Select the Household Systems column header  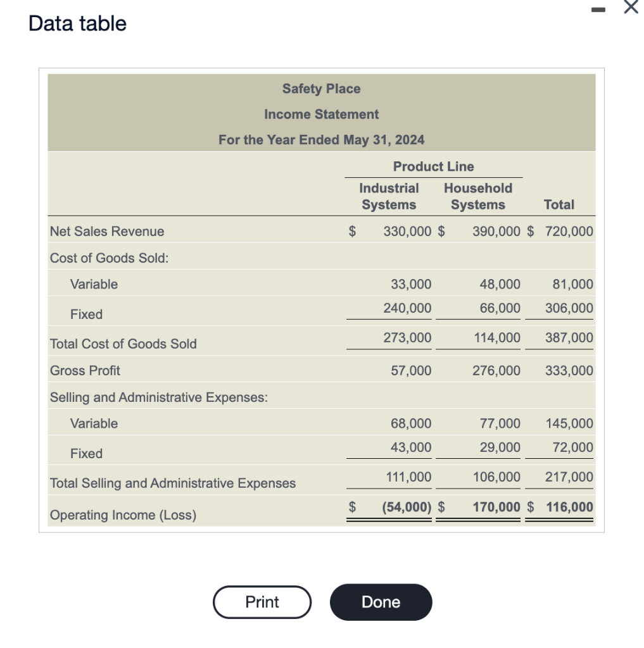[478, 196]
